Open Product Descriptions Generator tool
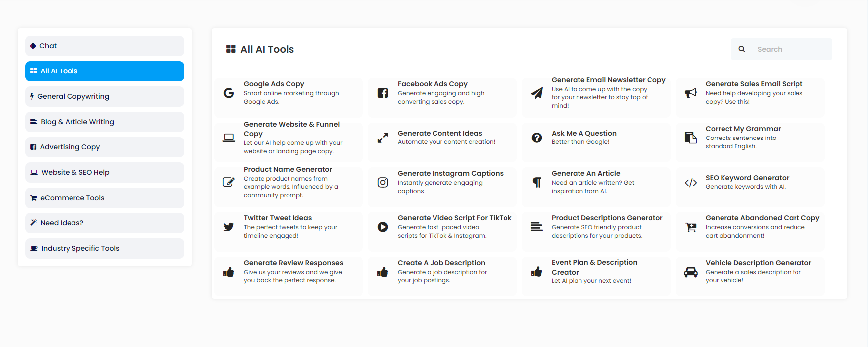This screenshot has height=347, width=868. pos(607,218)
